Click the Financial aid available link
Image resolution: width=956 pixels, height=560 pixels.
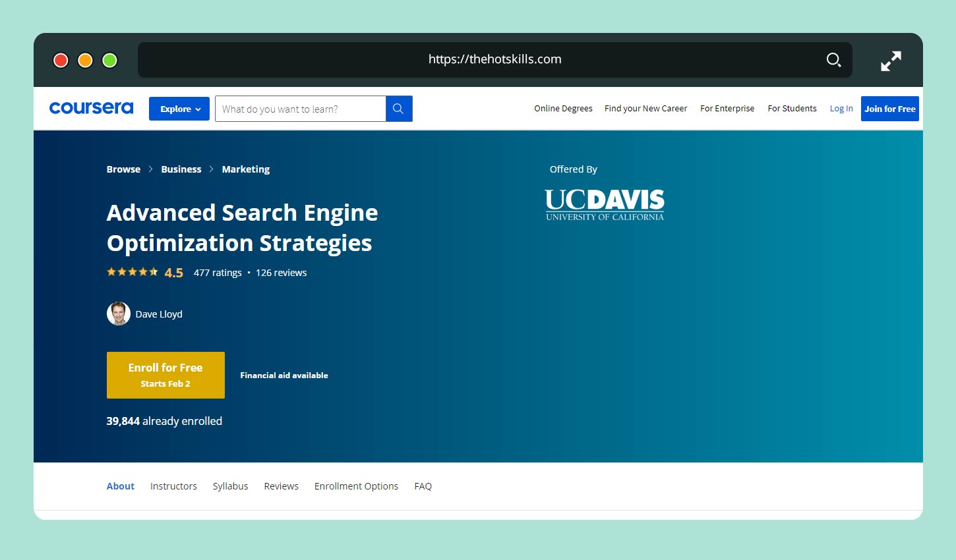284,376
